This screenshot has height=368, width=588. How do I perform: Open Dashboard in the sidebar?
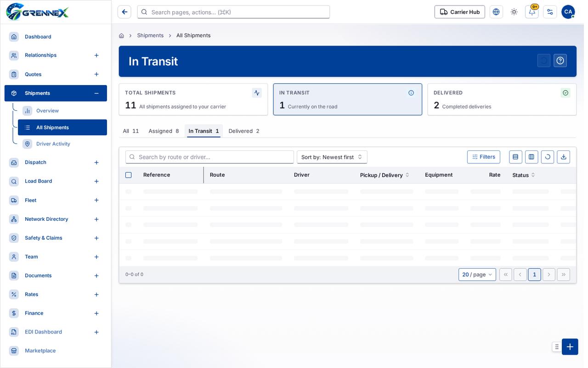pyautogui.click(x=56, y=37)
